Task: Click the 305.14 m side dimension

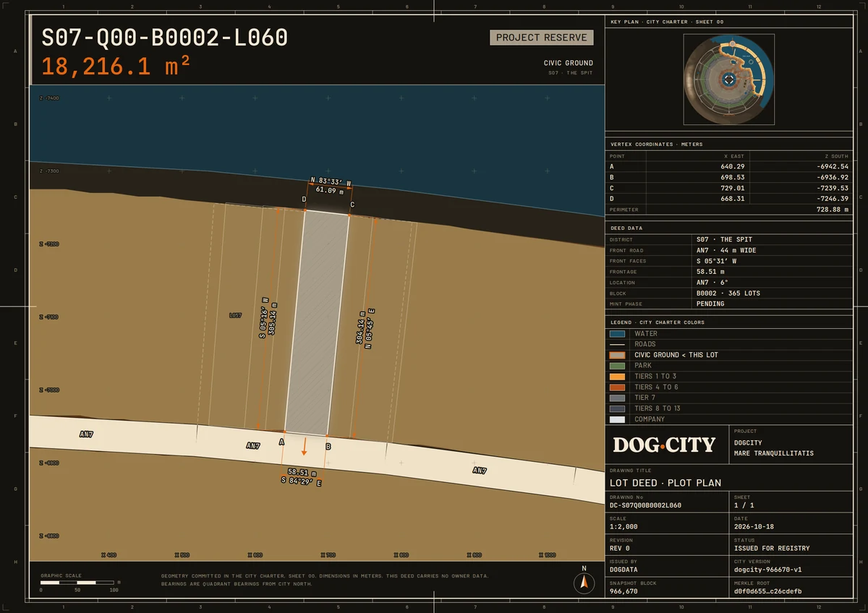Action: point(271,317)
